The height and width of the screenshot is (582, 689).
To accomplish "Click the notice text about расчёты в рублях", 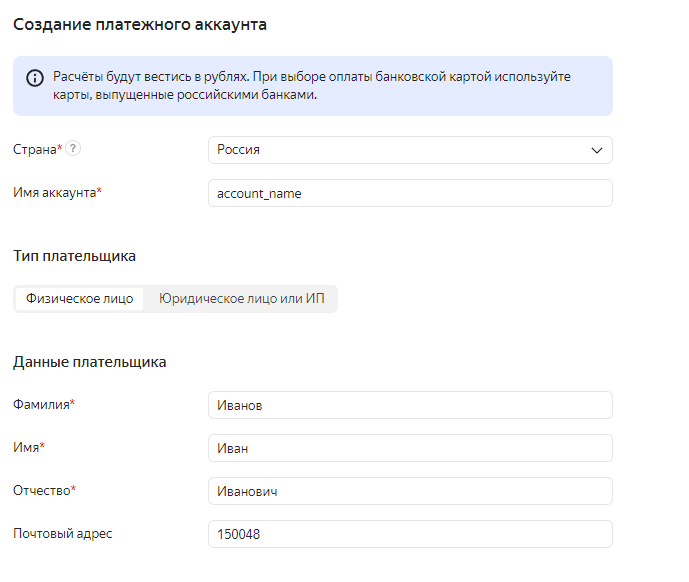I will [x=312, y=86].
